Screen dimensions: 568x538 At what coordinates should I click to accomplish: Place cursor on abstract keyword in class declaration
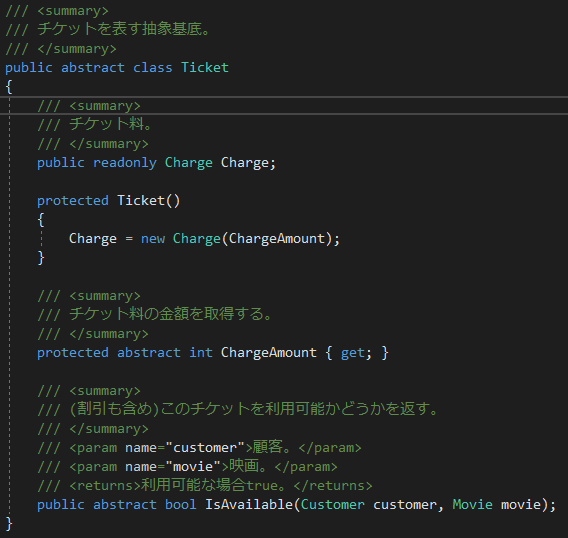tap(93, 68)
